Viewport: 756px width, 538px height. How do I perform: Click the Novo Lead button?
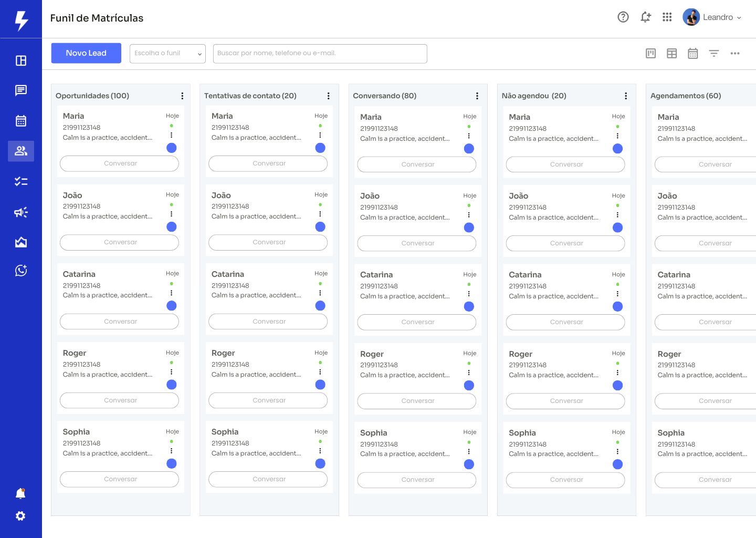(86, 53)
